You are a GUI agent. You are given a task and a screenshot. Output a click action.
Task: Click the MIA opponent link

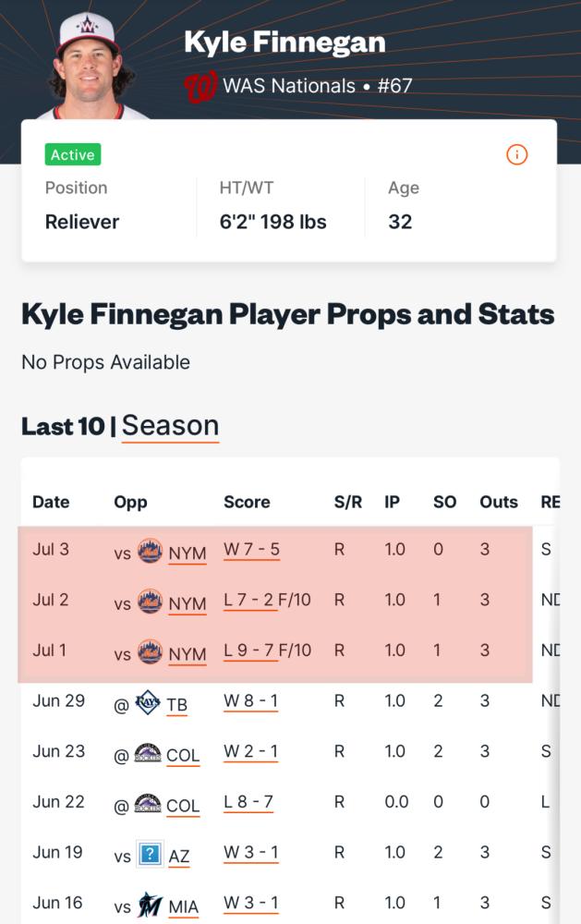click(183, 907)
